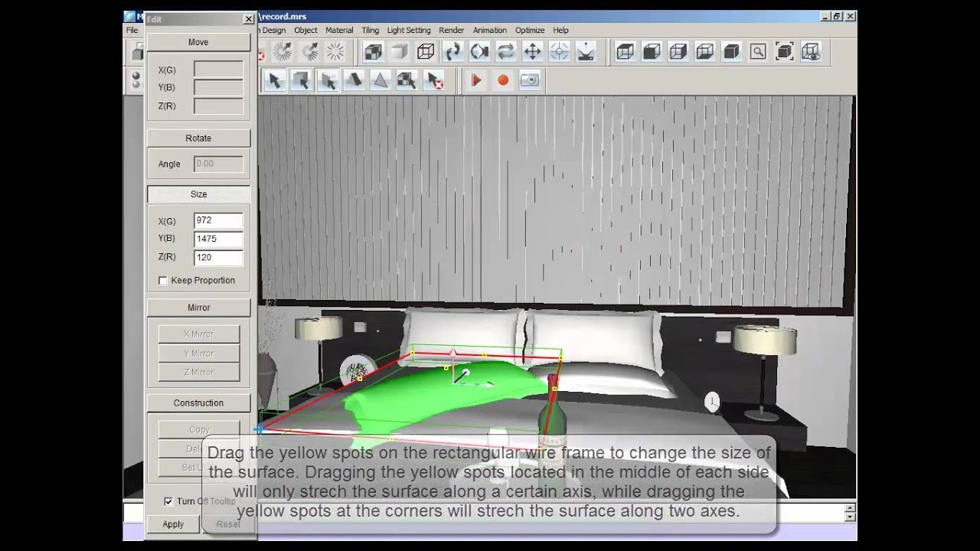Screen dimensions: 980x551
Task: Click the Move Y(B) input field
Action: point(218,88)
